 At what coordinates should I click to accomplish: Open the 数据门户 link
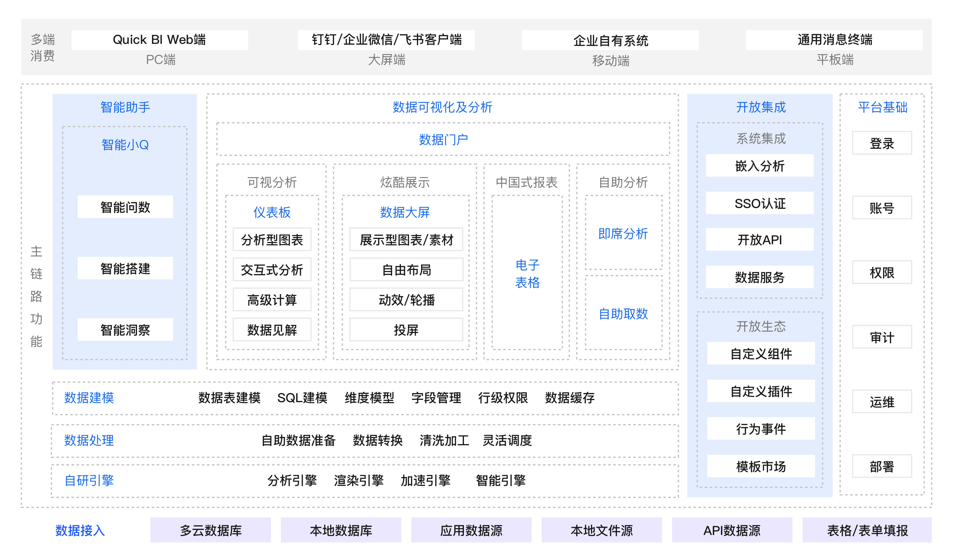click(x=443, y=140)
